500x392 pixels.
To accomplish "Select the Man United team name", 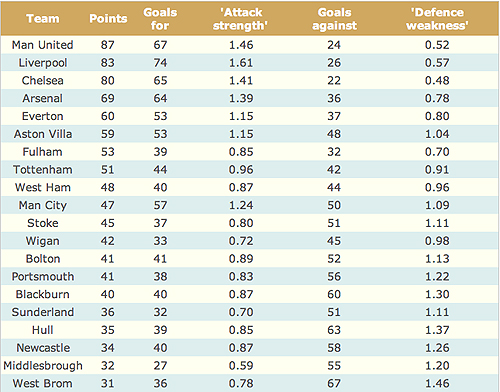I will [43, 45].
